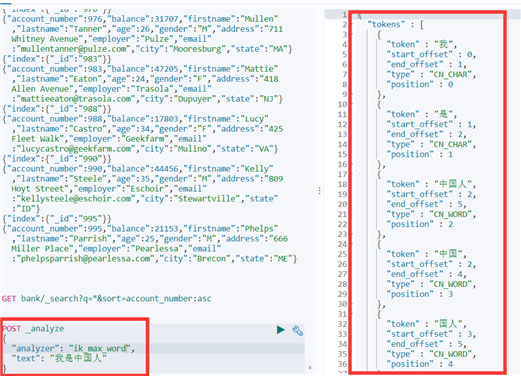This screenshot has height=376, width=521.
Task: Click the "type" : "CN_CHAR" line on row 7
Action: tap(431, 74)
